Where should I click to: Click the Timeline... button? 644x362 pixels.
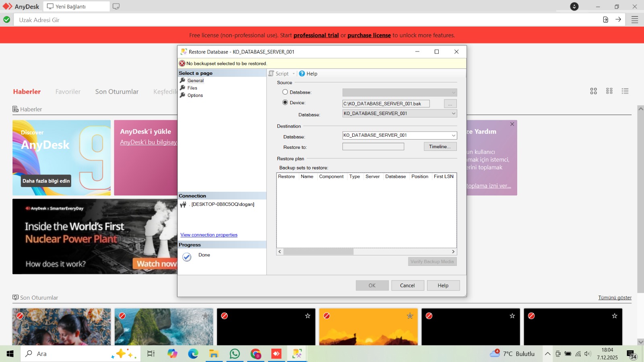click(440, 146)
